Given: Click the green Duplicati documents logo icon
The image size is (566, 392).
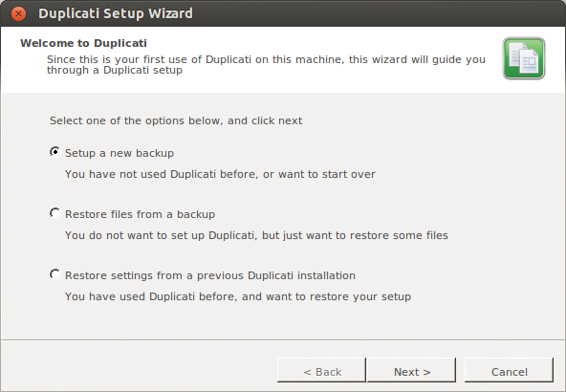Looking at the screenshot, I should coord(524,58).
